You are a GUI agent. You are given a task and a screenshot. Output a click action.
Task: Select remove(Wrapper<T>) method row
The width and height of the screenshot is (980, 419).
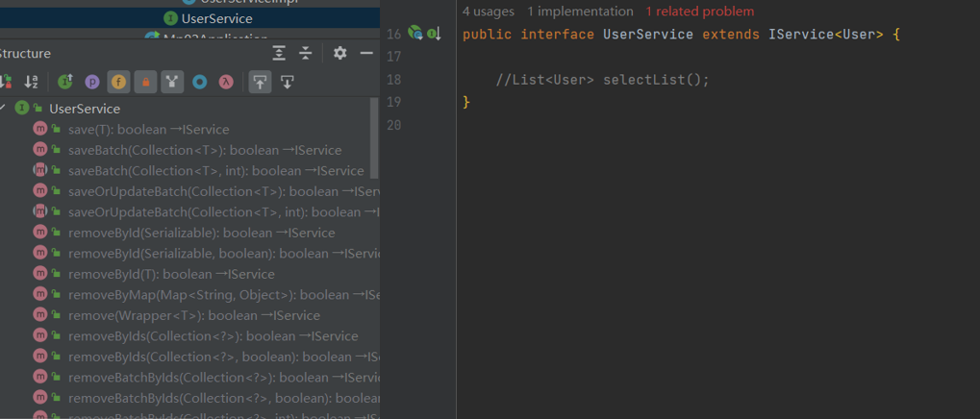point(194,314)
